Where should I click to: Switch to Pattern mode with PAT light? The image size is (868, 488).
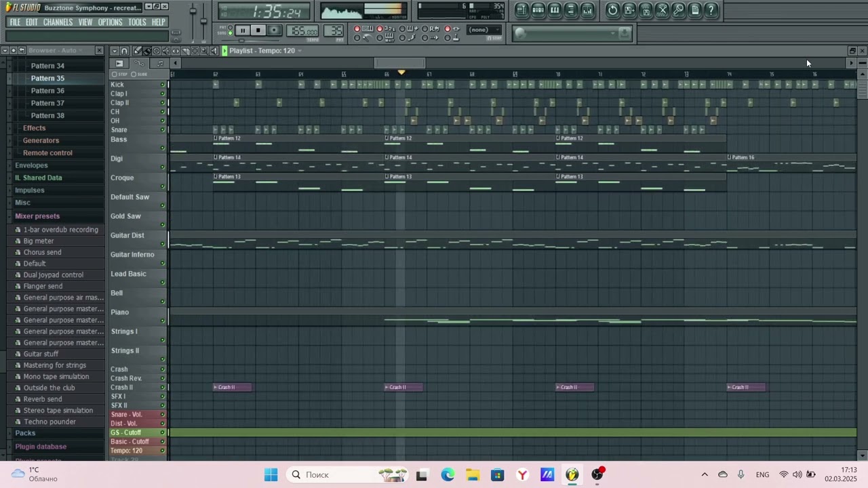[x=230, y=27]
